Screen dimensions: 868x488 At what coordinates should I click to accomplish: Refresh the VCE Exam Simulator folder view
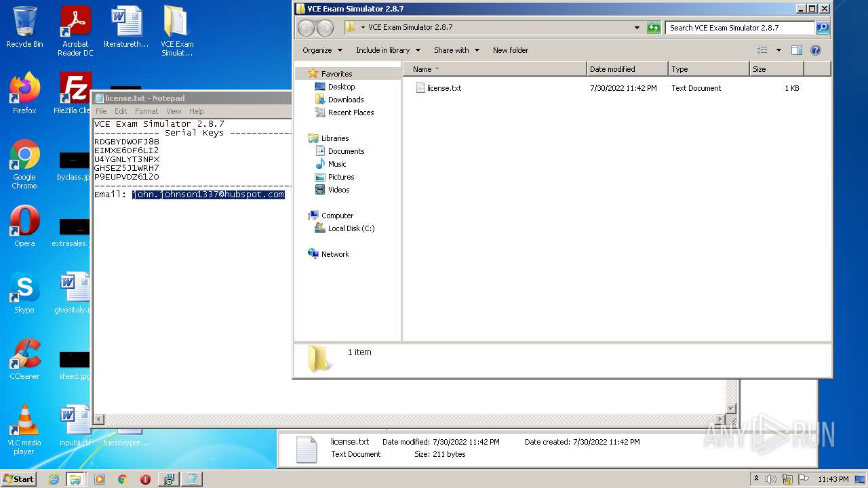(654, 28)
